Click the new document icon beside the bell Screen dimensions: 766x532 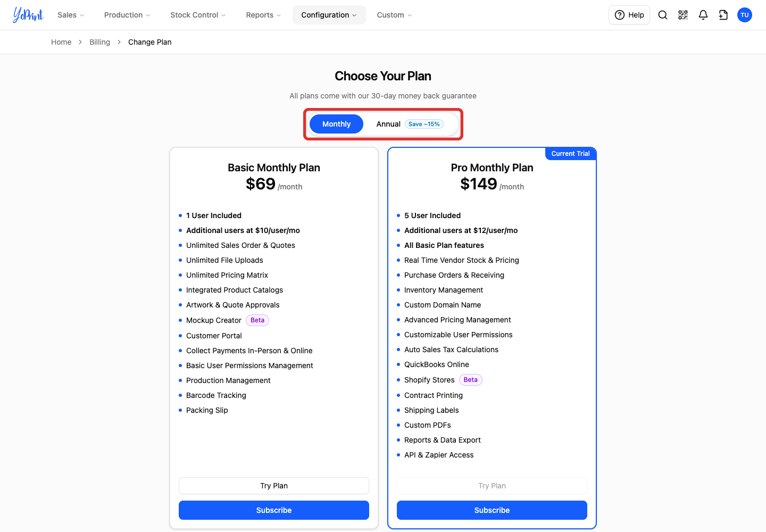pyautogui.click(x=723, y=15)
